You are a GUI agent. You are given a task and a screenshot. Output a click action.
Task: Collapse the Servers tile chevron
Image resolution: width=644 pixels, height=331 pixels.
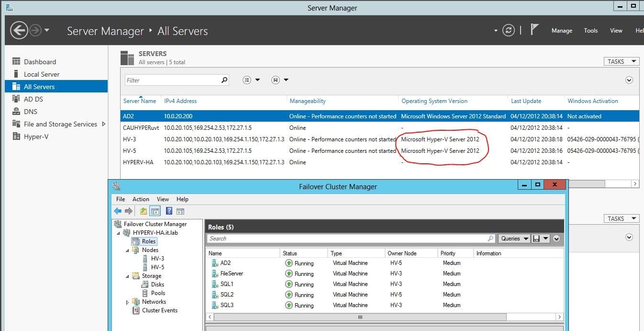(x=629, y=80)
